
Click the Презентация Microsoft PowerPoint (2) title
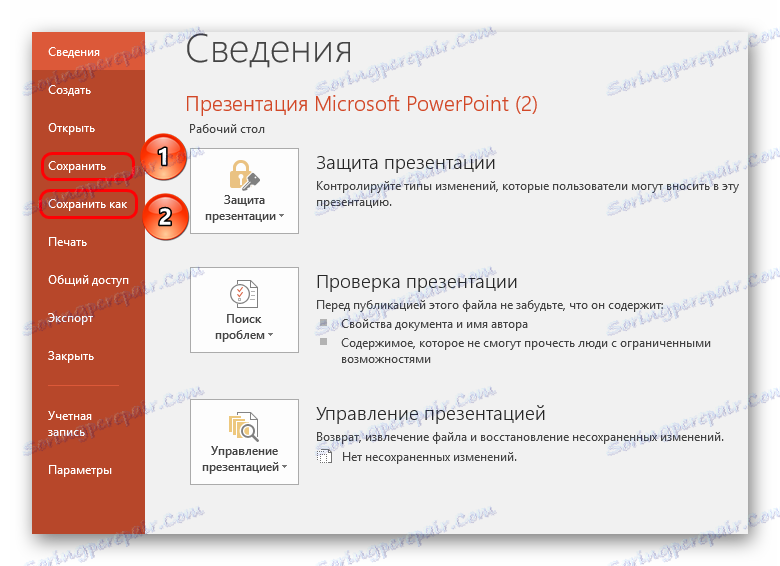(362, 104)
